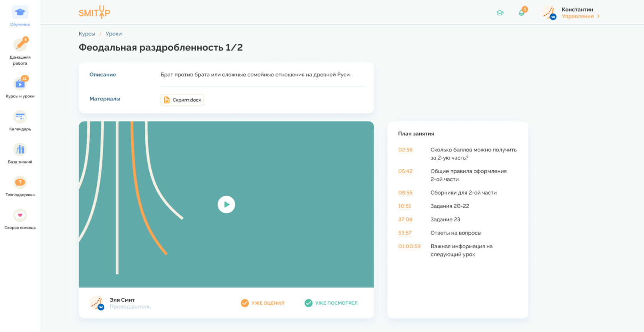
Task: Click Константин's profile avatar
Action: click(549, 13)
